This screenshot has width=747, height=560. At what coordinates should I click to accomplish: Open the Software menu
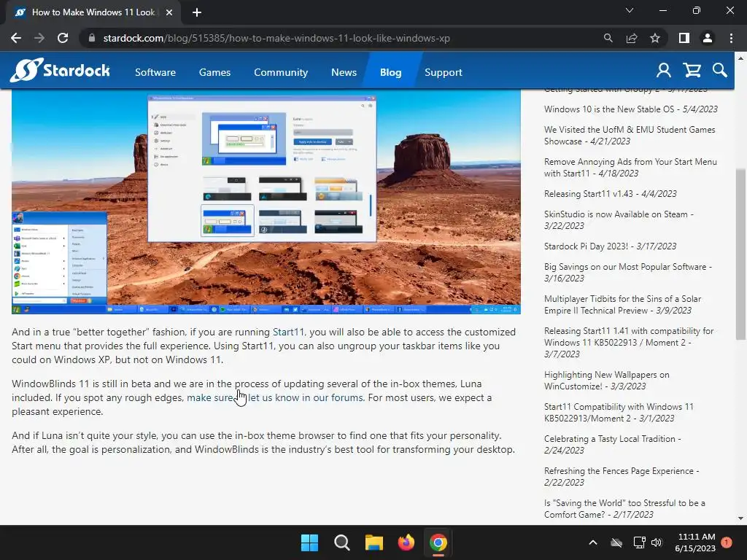pos(155,72)
